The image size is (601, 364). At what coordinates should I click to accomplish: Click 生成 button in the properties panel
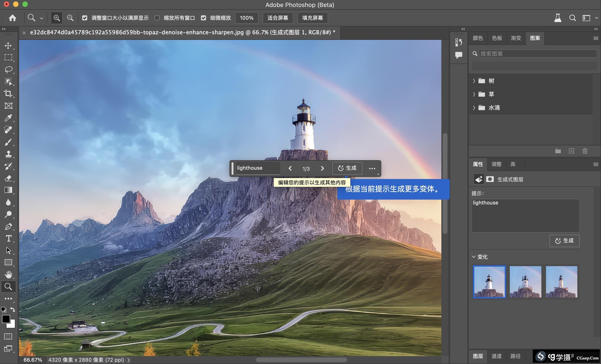(x=564, y=241)
